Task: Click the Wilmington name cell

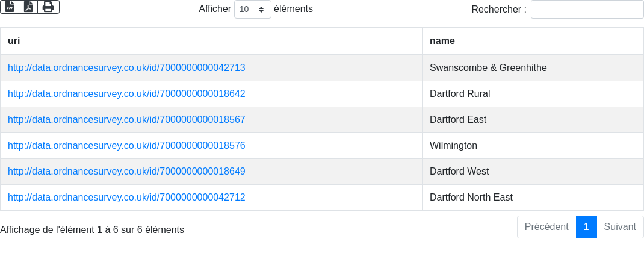Action: click(453, 146)
